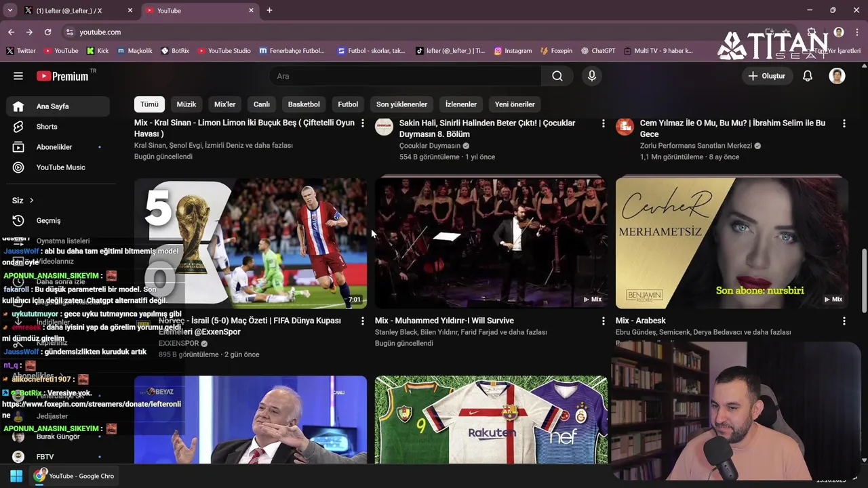The height and width of the screenshot is (488, 868).
Task: Select the Mix'ler filter chip
Action: [225, 104]
